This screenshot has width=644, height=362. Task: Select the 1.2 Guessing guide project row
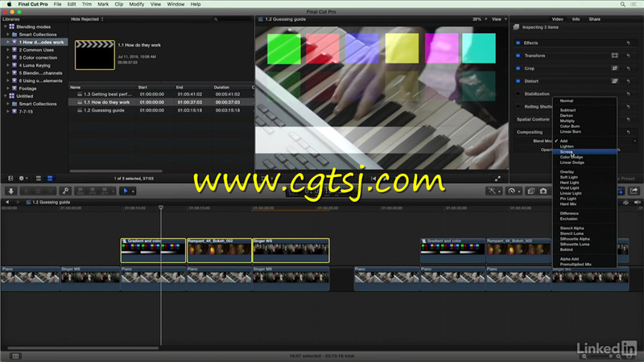pyautogui.click(x=161, y=110)
